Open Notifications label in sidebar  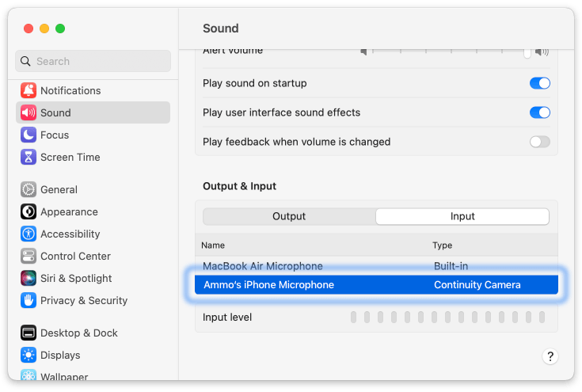[70, 90]
